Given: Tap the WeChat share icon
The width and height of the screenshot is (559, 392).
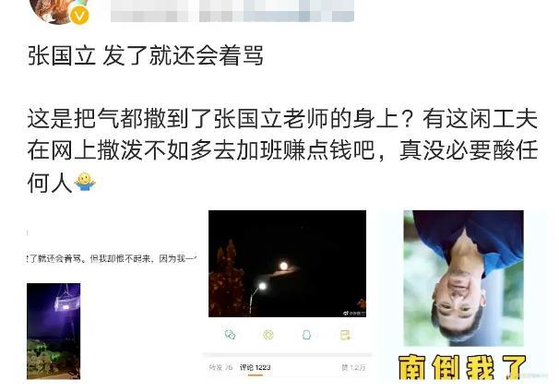Looking at the screenshot, I should pos(231,335).
